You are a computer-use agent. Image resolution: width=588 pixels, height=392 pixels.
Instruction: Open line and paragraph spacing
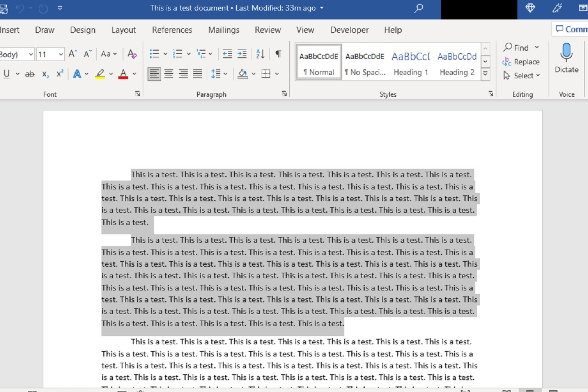pyautogui.click(x=216, y=74)
